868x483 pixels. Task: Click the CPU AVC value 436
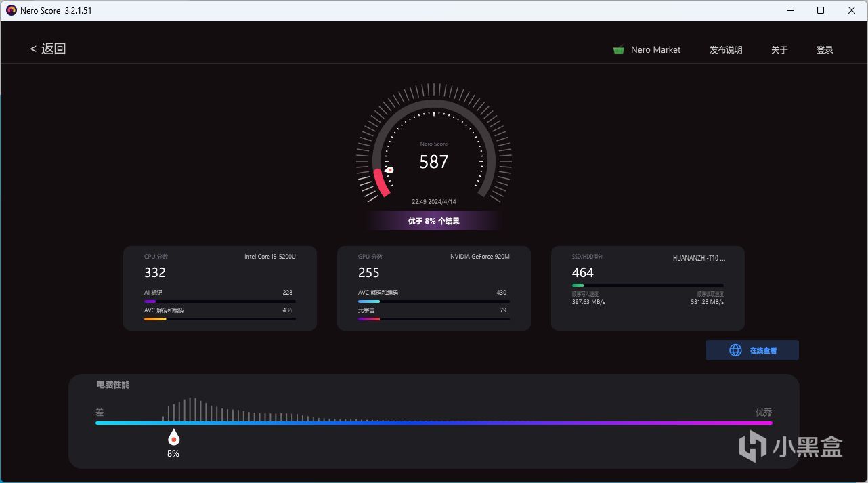coord(288,310)
